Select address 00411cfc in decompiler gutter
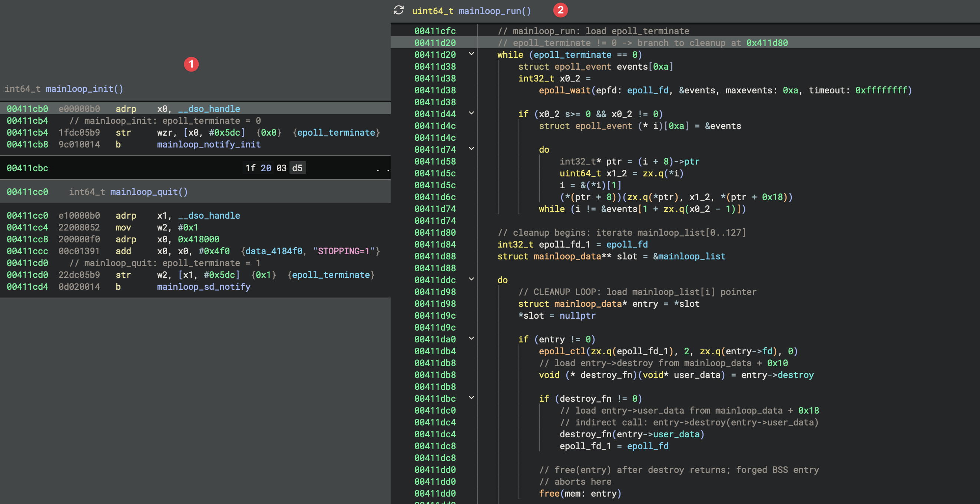 435,31
